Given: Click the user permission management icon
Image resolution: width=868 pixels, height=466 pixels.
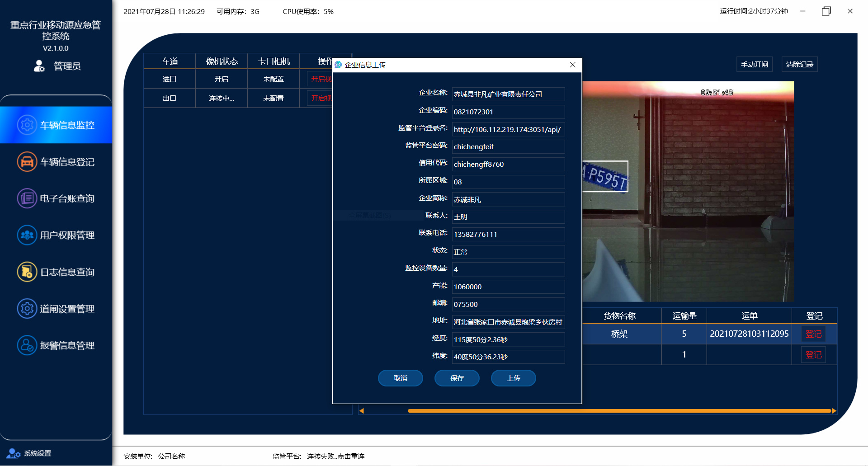Looking at the screenshot, I should point(27,235).
